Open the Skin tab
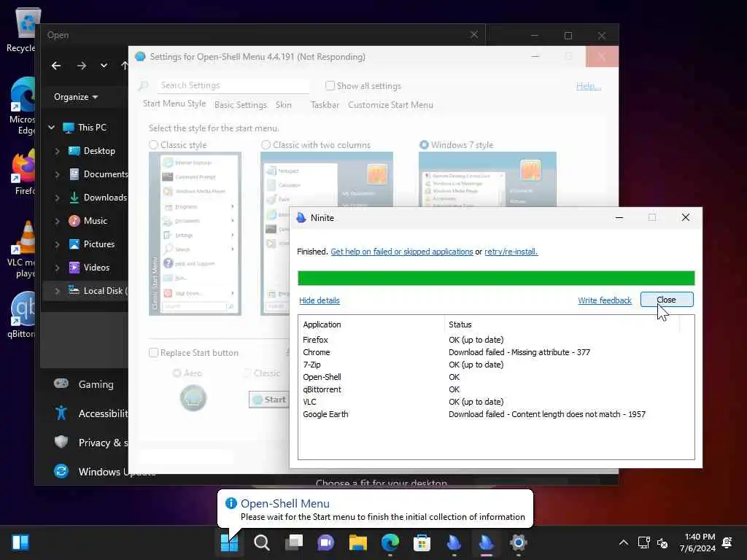This screenshot has width=747, height=560. pyautogui.click(x=284, y=105)
